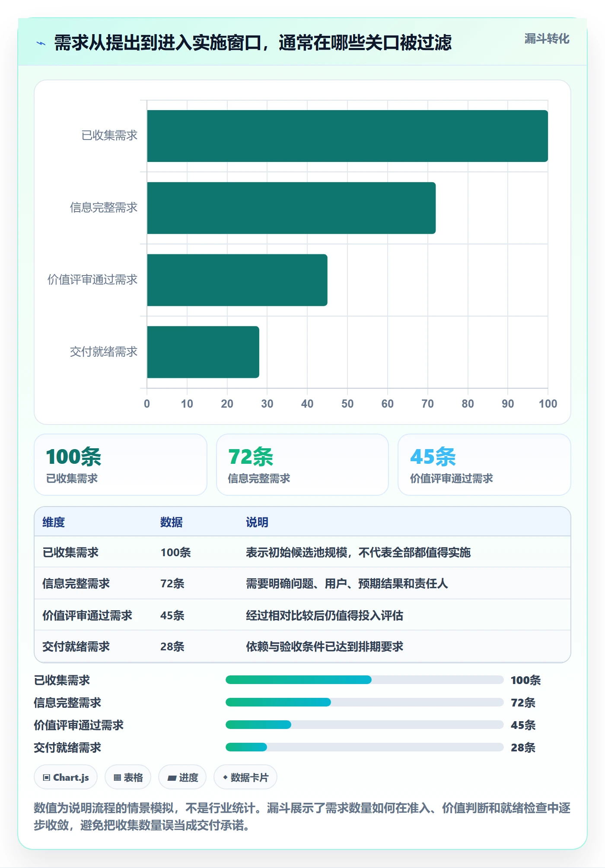Click the Chart.js chip
This screenshot has height=868, width=605.
click(x=66, y=777)
